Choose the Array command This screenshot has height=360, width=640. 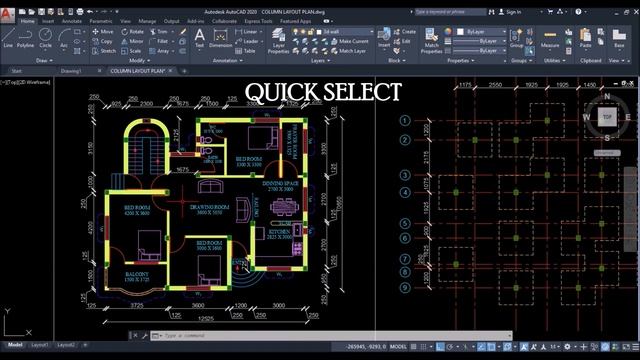tap(159, 51)
